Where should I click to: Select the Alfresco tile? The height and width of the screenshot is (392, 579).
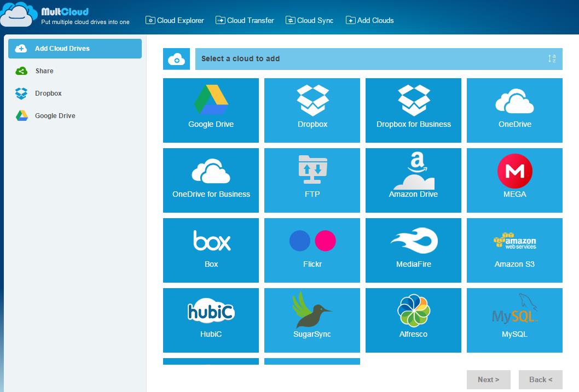click(413, 320)
